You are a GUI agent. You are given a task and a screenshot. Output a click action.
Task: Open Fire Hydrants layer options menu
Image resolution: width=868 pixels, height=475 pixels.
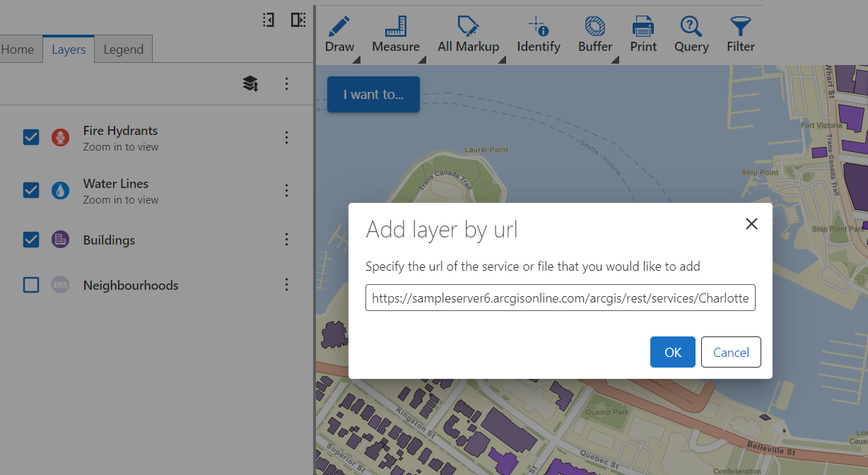click(286, 138)
